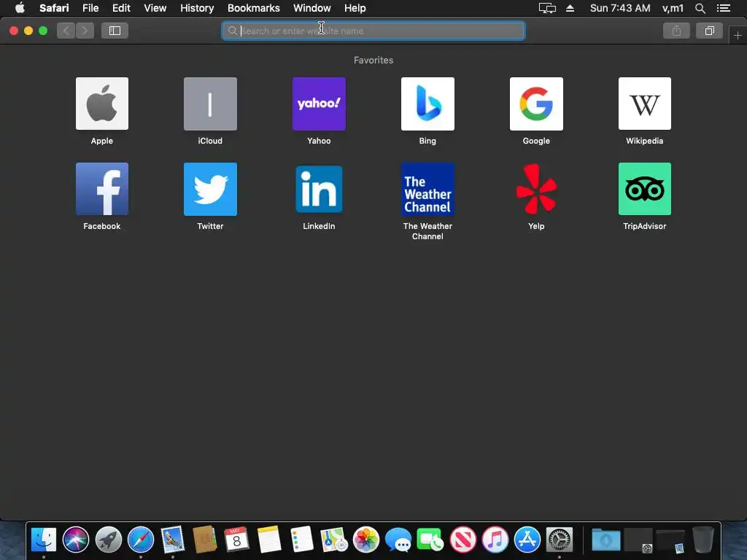Open the Edit menu
The height and width of the screenshot is (560, 747).
121,8
